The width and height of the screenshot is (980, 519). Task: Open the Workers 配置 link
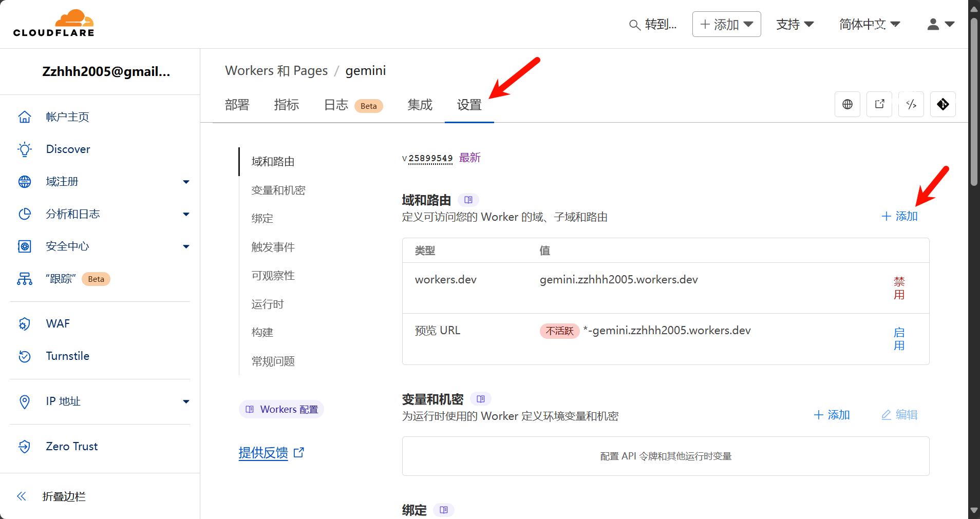click(x=281, y=409)
